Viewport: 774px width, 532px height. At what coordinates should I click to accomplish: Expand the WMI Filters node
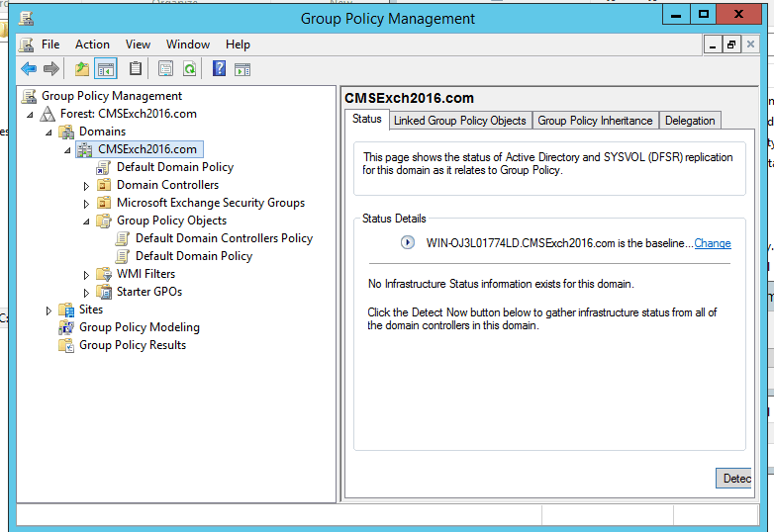pyautogui.click(x=86, y=274)
